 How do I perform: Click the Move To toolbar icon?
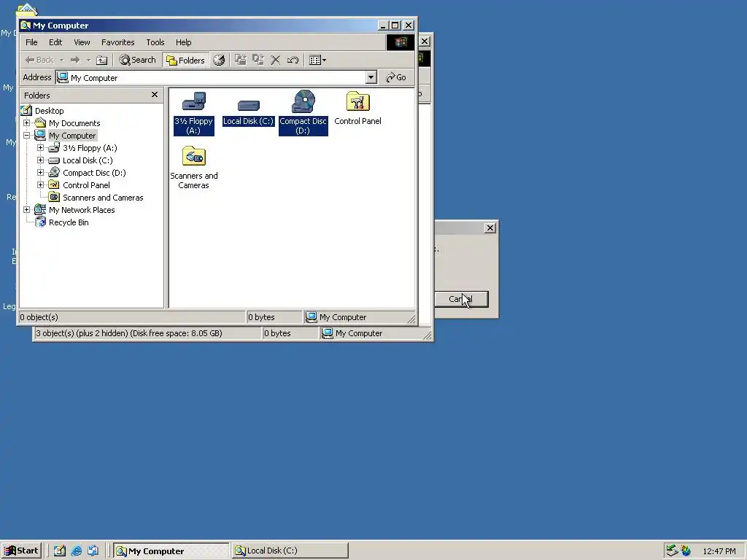pos(241,60)
